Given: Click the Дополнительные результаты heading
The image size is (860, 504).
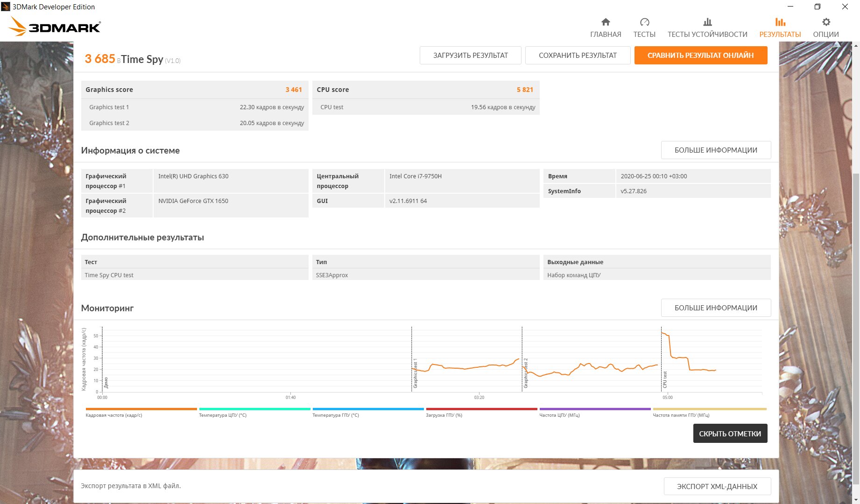Looking at the screenshot, I should (x=142, y=237).
